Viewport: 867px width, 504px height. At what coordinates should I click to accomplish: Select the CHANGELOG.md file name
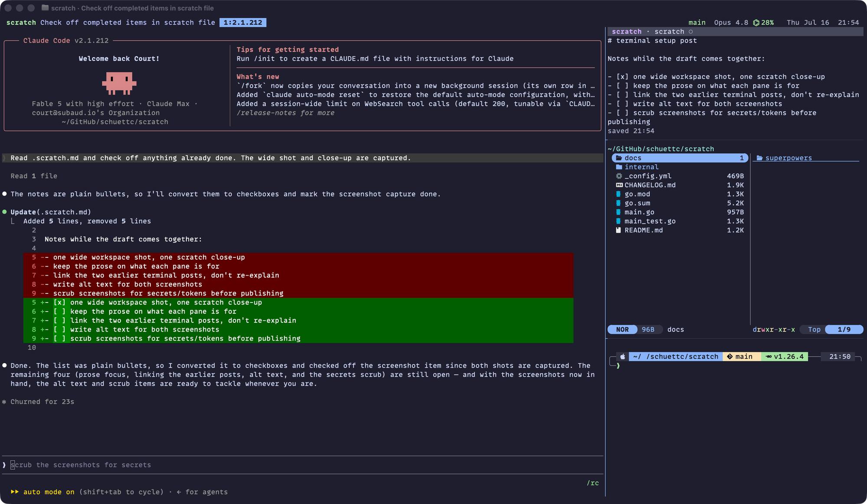tap(650, 185)
